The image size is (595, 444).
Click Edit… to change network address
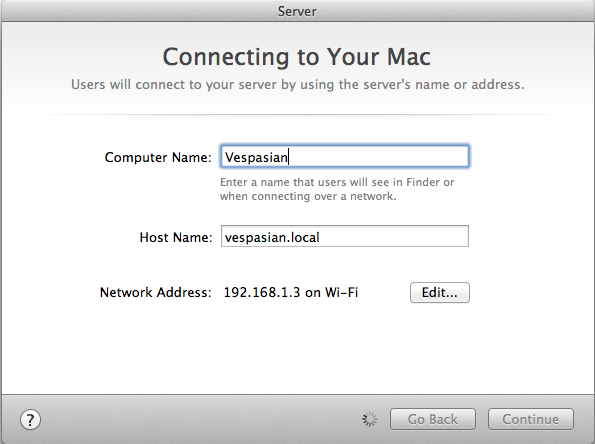coord(439,293)
